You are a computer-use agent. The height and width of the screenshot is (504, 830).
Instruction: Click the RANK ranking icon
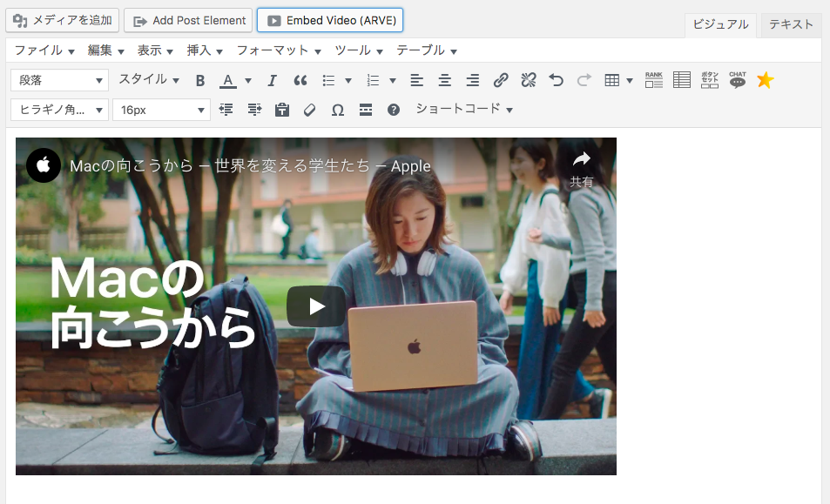coord(654,80)
